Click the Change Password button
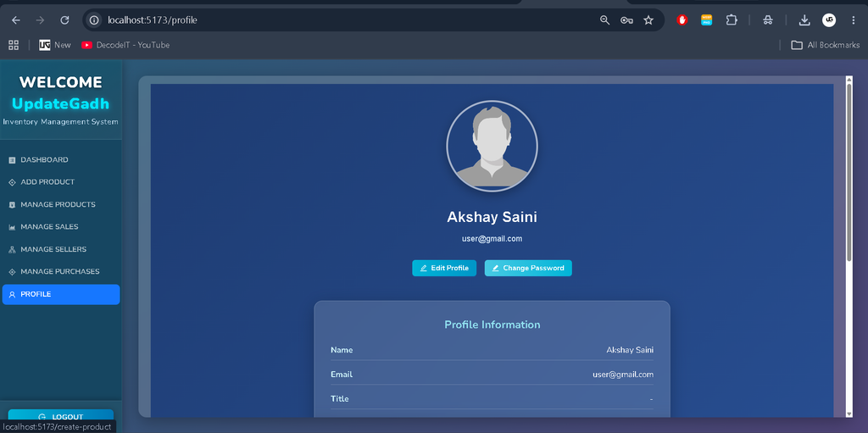Image resolution: width=868 pixels, height=433 pixels. tap(528, 268)
